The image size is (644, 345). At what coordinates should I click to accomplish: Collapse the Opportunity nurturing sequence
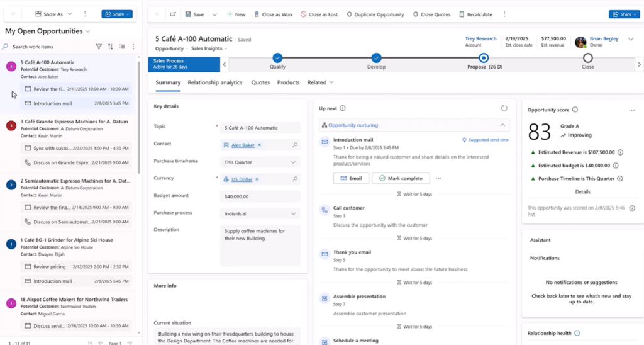click(x=502, y=125)
